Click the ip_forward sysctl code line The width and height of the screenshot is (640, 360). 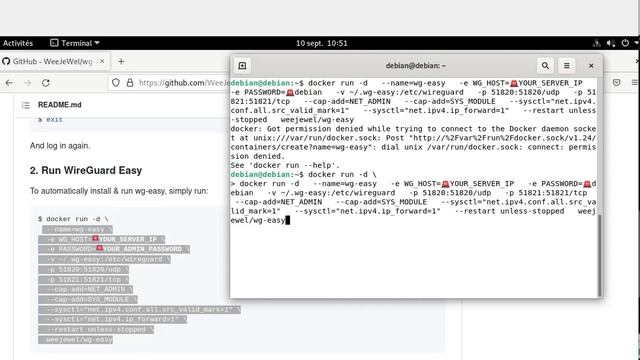click(x=113, y=319)
